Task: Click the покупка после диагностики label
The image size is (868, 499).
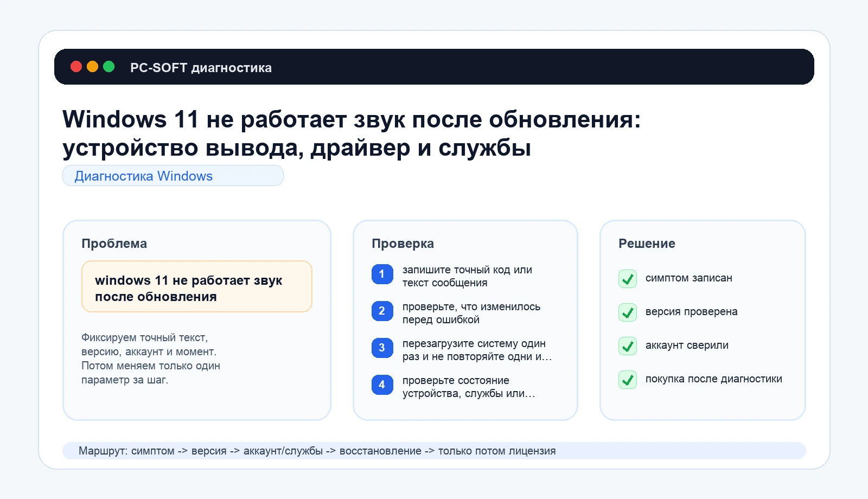Action: click(714, 379)
